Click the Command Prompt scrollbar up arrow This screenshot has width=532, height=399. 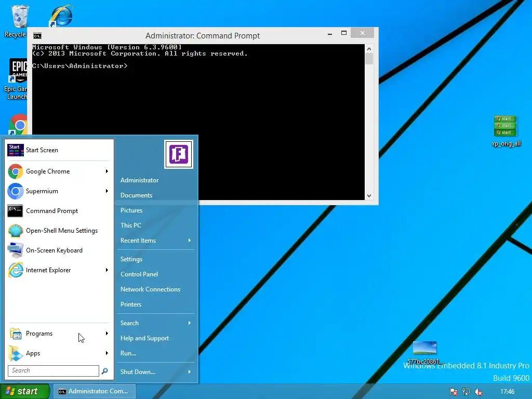point(369,49)
